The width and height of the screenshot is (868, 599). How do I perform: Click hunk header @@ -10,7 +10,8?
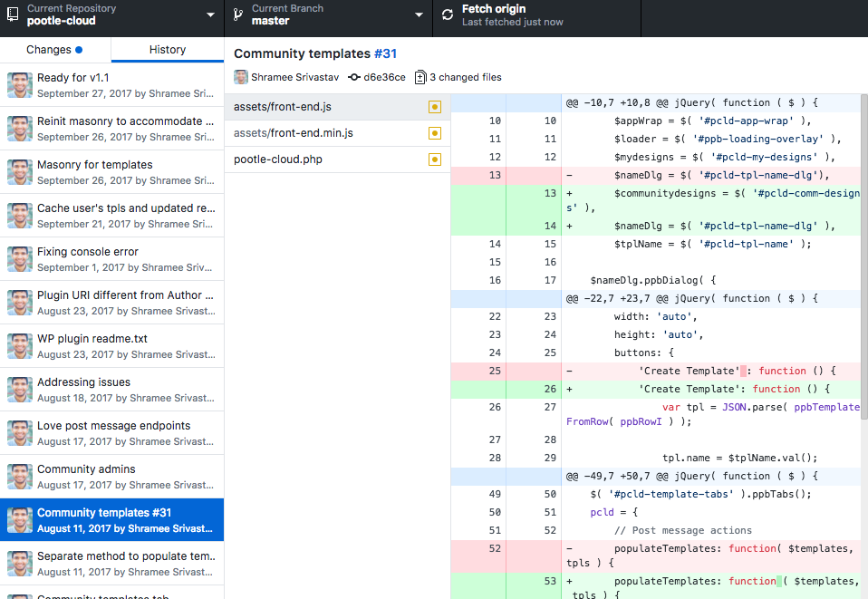pyautogui.click(x=656, y=102)
